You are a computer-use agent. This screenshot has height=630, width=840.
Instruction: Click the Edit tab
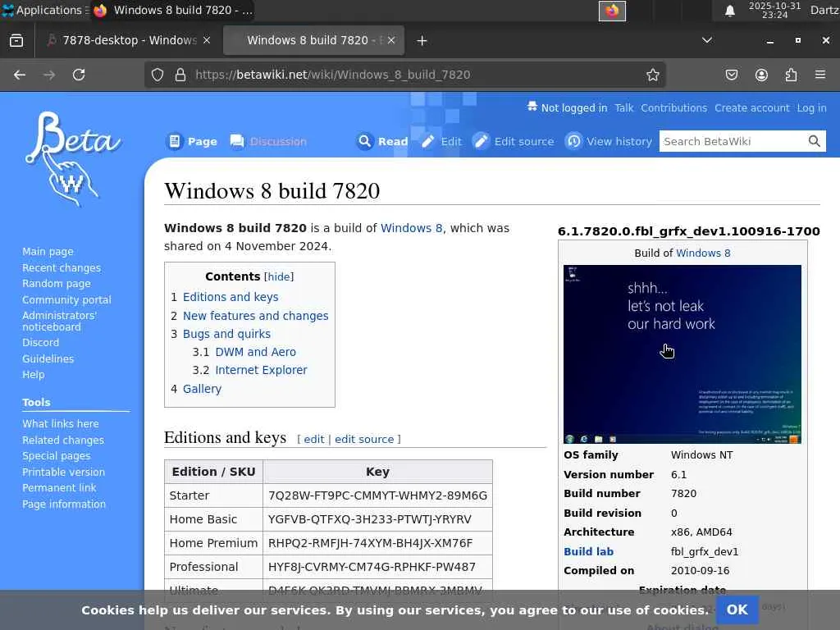[x=441, y=141]
